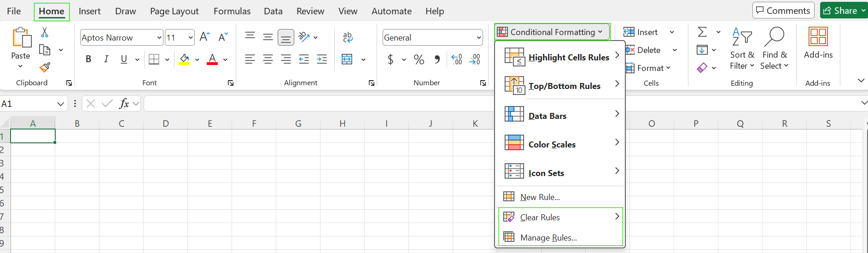Click the Top Align icon

[250, 37]
